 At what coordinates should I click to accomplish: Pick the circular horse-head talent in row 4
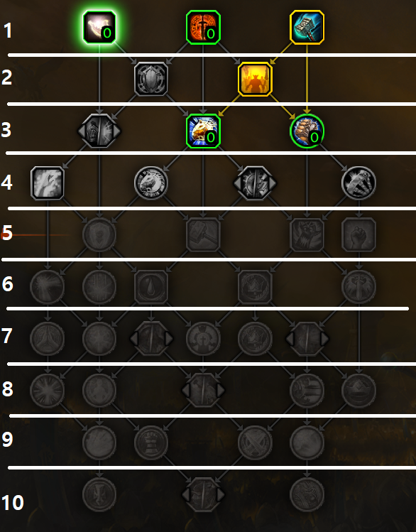pos(151,183)
